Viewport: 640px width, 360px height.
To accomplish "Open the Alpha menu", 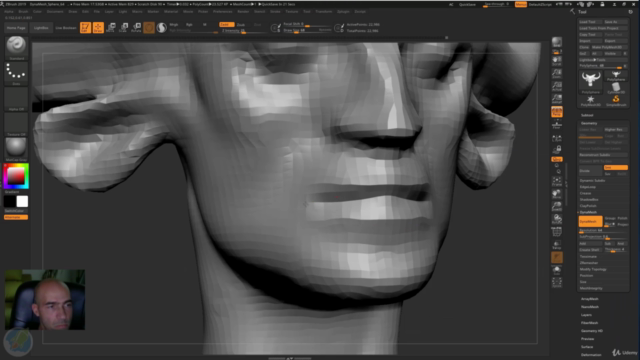I will (9, 11).
